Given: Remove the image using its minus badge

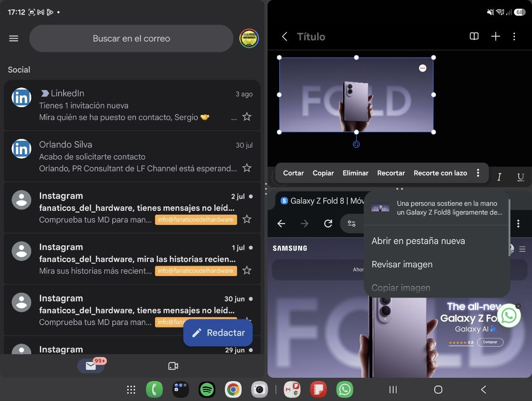Looking at the screenshot, I should click(x=423, y=68).
